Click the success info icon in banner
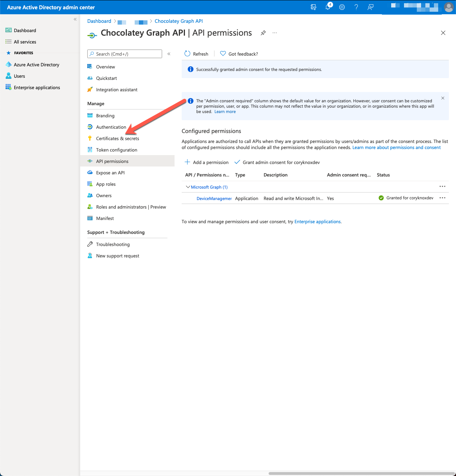 [x=191, y=69]
